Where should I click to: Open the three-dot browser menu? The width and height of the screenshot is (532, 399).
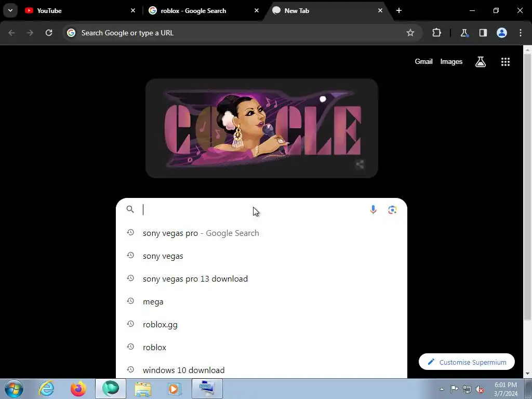pyautogui.click(x=521, y=33)
